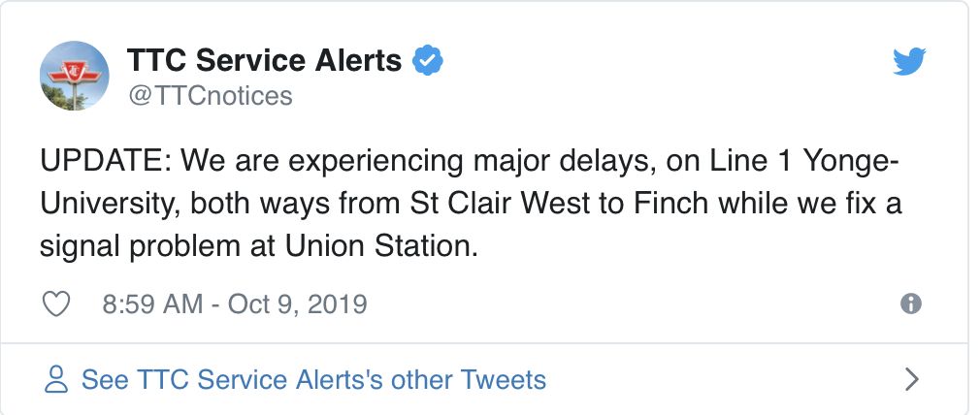Screen dimensions: 980x415
Task: Click the Oct 9, 2019 date
Action: click(x=297, y=303)
